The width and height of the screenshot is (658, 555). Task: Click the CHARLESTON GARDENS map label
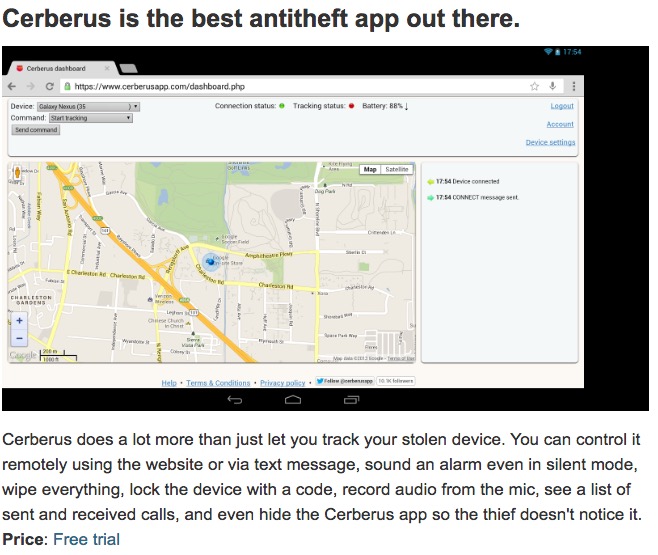click(x=31, y=300)
